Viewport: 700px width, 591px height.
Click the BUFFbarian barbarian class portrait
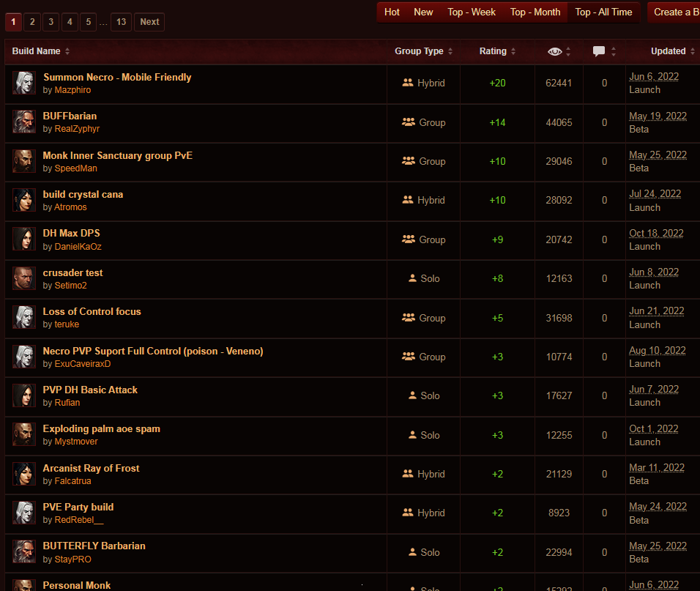click(x=23, y=122)
